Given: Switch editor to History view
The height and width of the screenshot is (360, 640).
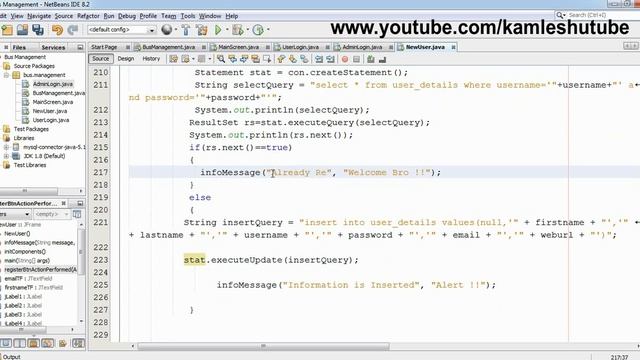Looking at the screenshot, I should (x=151, y=59).
